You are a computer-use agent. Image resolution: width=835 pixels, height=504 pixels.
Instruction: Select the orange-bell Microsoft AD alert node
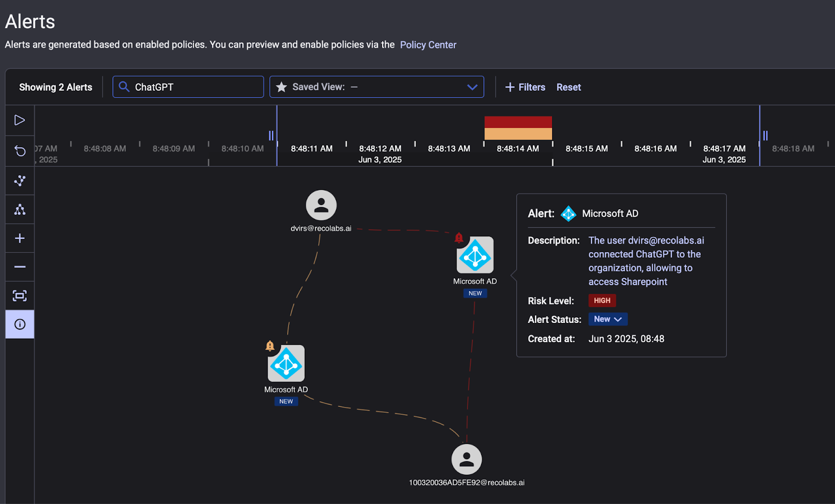pyautogui.click(x=286, y=364)
